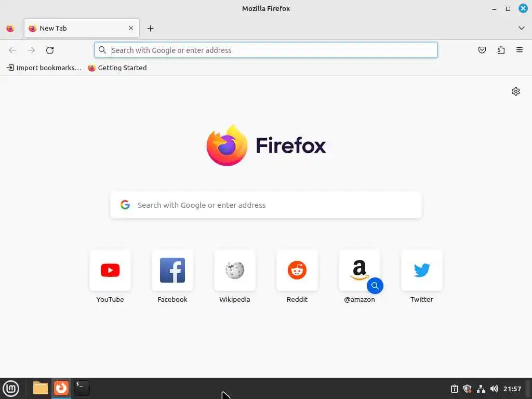Open network connections tray icon
The height and width of the screenshot is (399, 532).
click(x=481, y=389)
